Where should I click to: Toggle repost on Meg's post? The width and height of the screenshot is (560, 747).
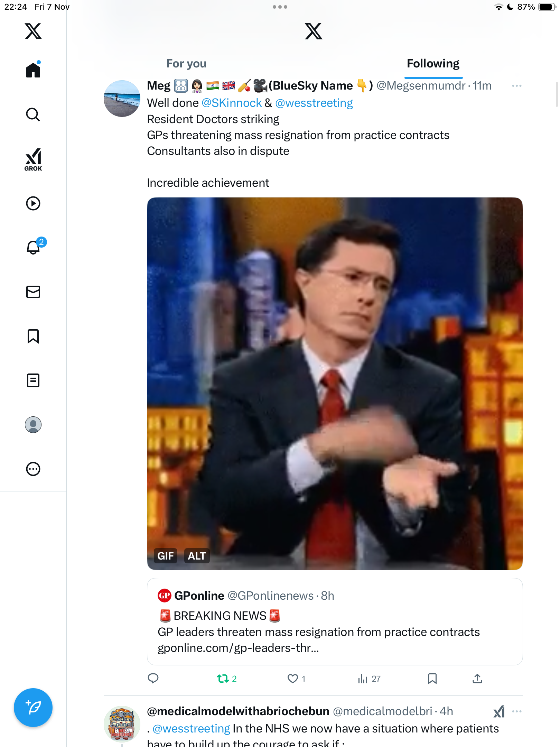(x=223, y=679)
